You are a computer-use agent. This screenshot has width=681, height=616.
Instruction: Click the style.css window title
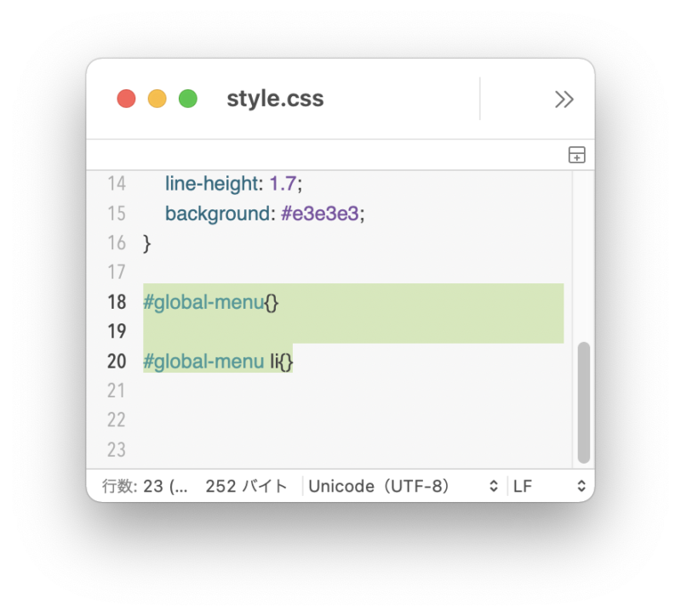click(x=275, y=99)
